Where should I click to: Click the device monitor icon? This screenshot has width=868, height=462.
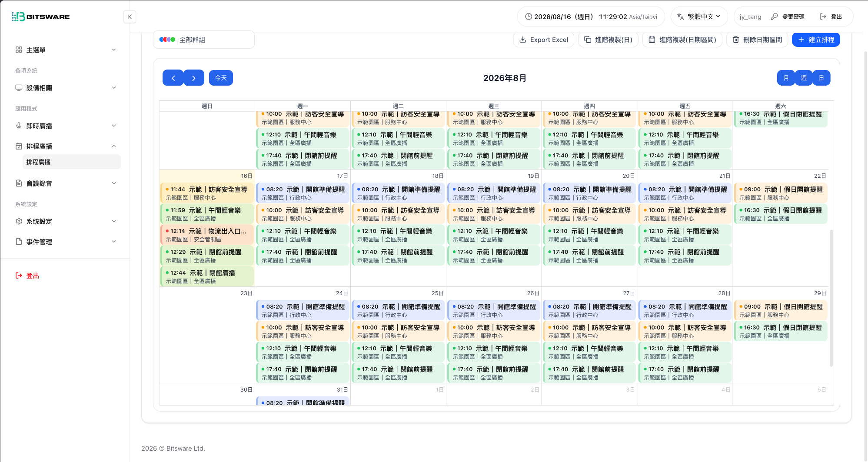19,87
